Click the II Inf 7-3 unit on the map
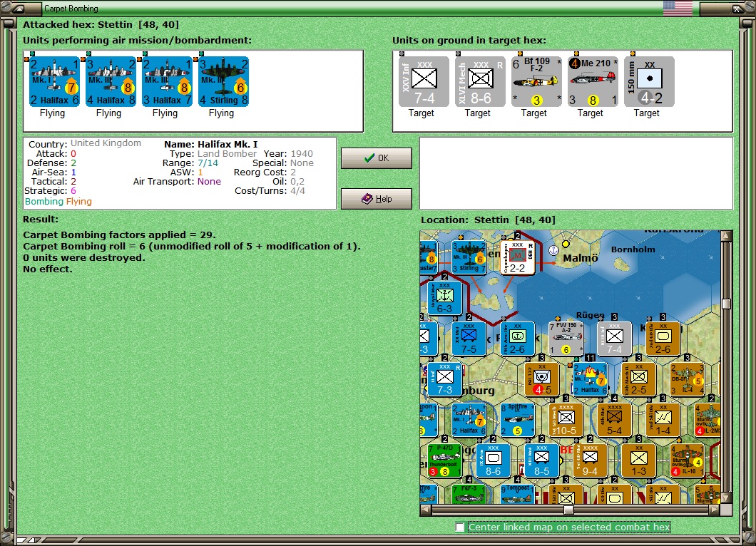Image resolution: width=756 pixels, height=546 pixels. point(444,378)
